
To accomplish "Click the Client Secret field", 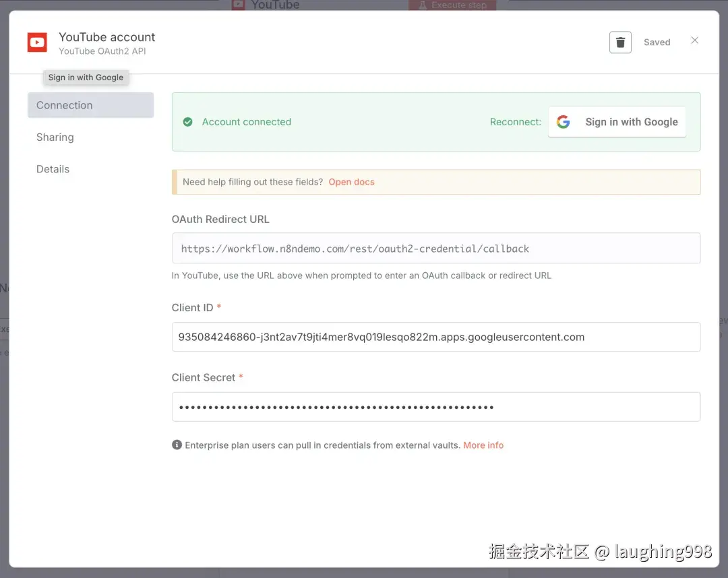I will tap(436, 406).
